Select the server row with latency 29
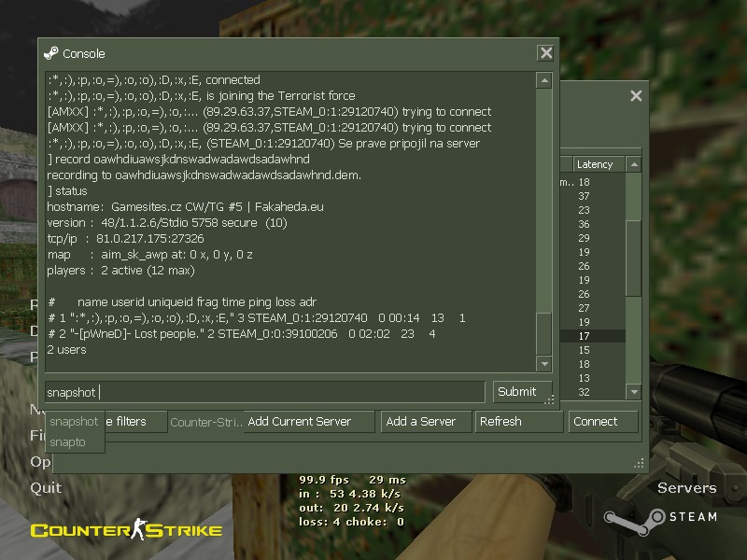Image resolution: width=747 pixels, height=560 pixels. pos(593,238)
